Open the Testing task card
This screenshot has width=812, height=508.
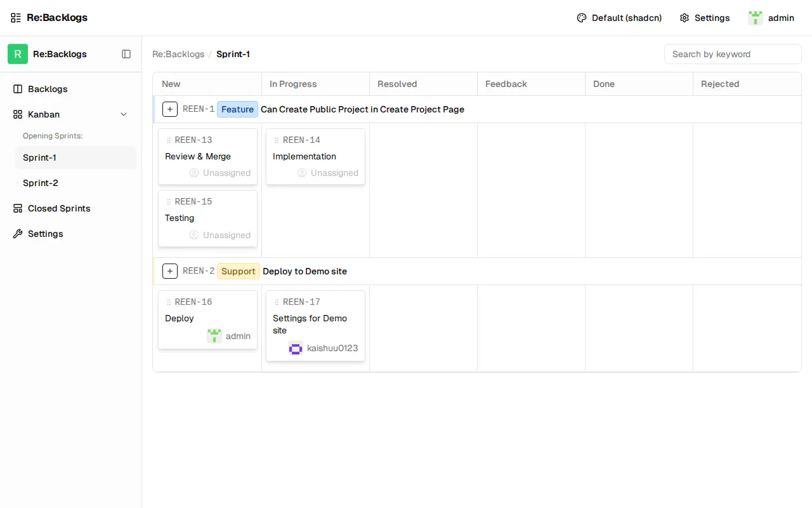coord(207,218)
